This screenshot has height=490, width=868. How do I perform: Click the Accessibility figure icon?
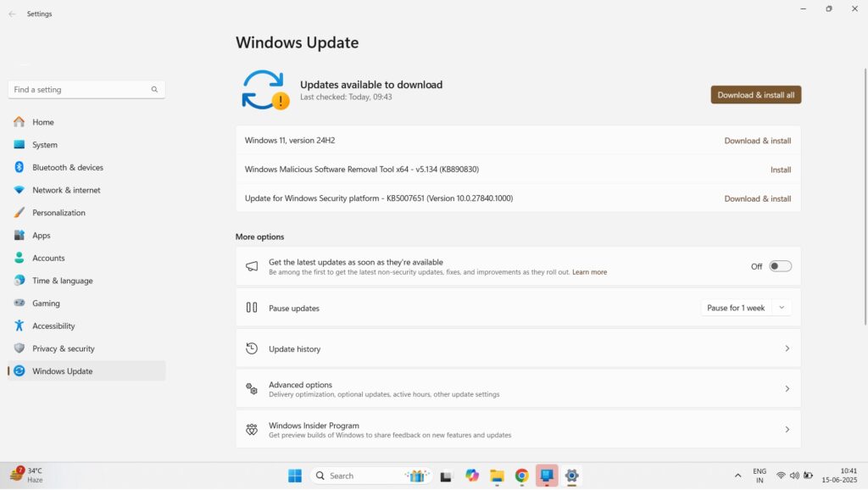coord(19,326)
